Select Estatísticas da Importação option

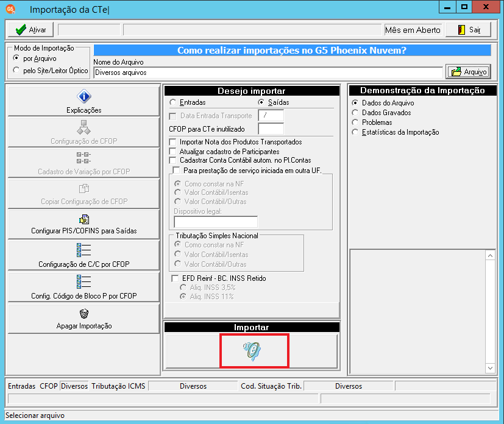click(x=355, y=132)
